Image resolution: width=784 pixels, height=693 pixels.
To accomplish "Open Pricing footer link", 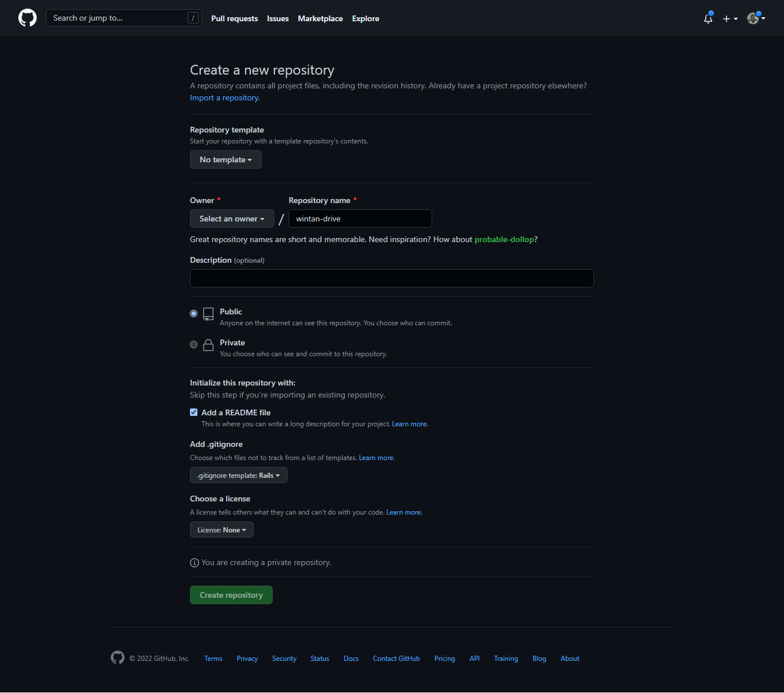I will (445, 659).
